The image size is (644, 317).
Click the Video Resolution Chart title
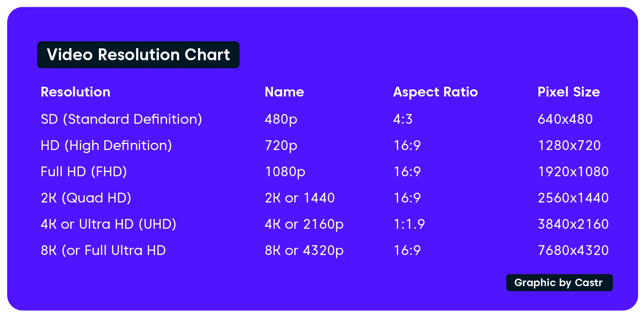(138, 55)
